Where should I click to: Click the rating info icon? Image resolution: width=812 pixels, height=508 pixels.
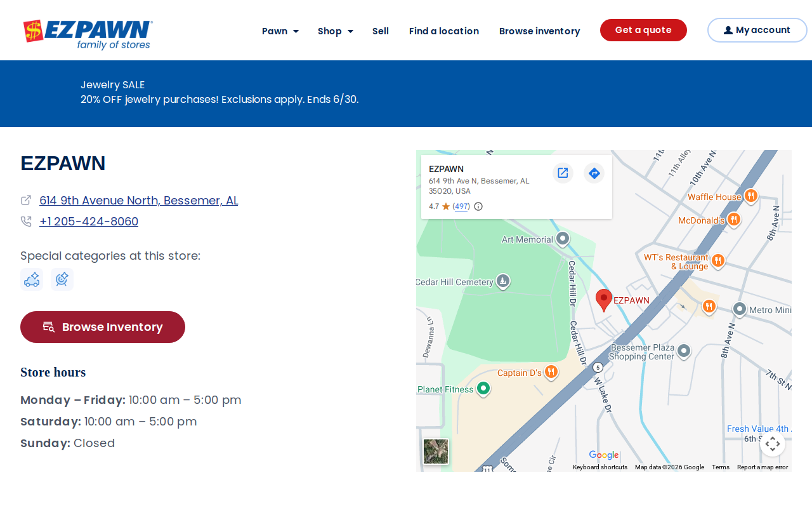coord(478,206)
